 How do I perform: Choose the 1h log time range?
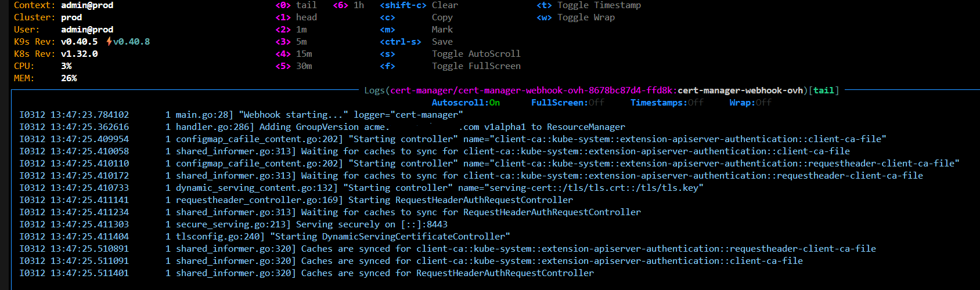coord(348,5)
